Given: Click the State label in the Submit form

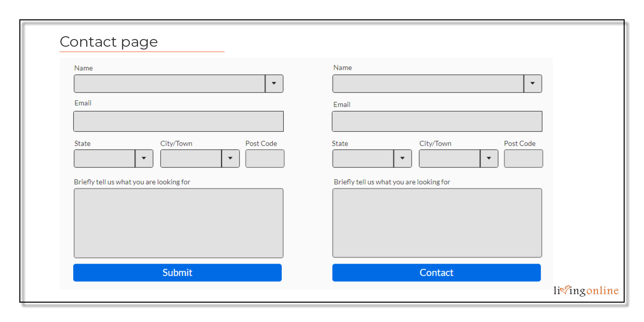Looking at the screenshot, I should pos(83,143).
